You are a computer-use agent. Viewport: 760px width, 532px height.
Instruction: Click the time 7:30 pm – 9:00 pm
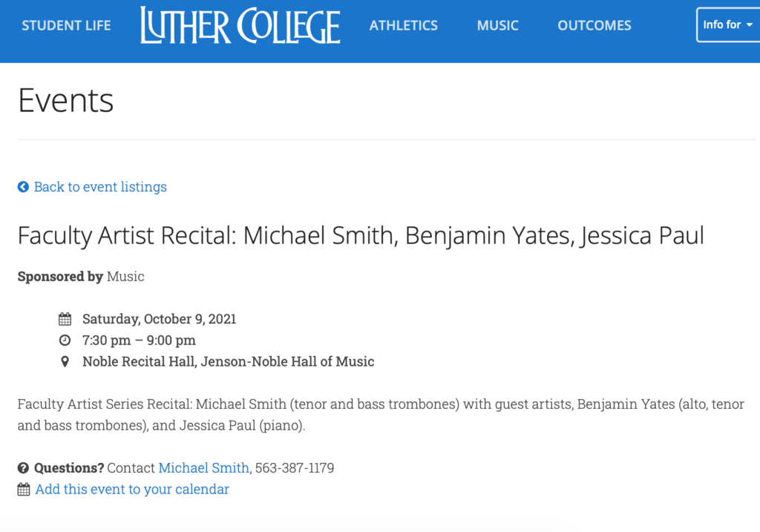[139, 340]
